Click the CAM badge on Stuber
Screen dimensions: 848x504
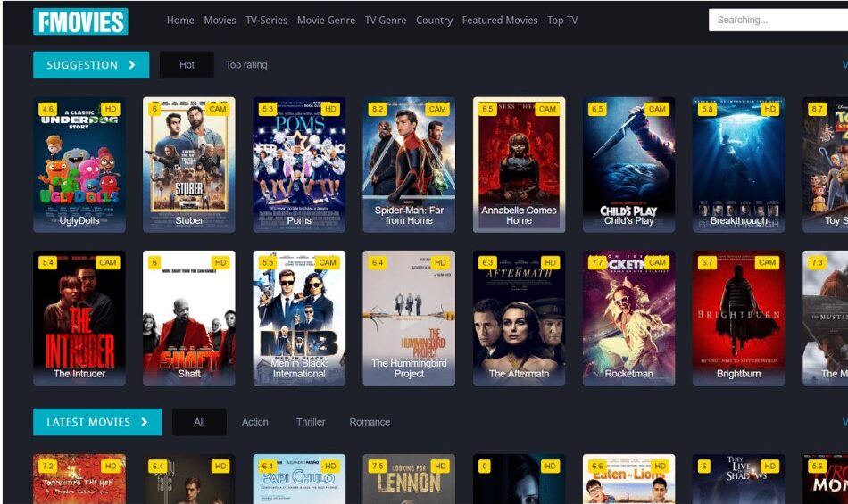click(x=218, y=109)
